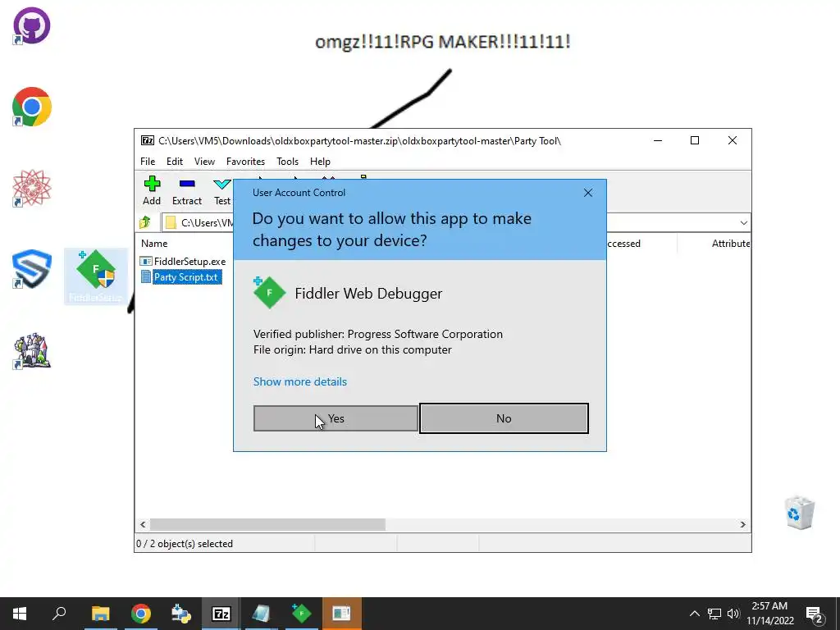Open the Windows Start menu
The width and height of the screenshot is (840, 630).
20,614
